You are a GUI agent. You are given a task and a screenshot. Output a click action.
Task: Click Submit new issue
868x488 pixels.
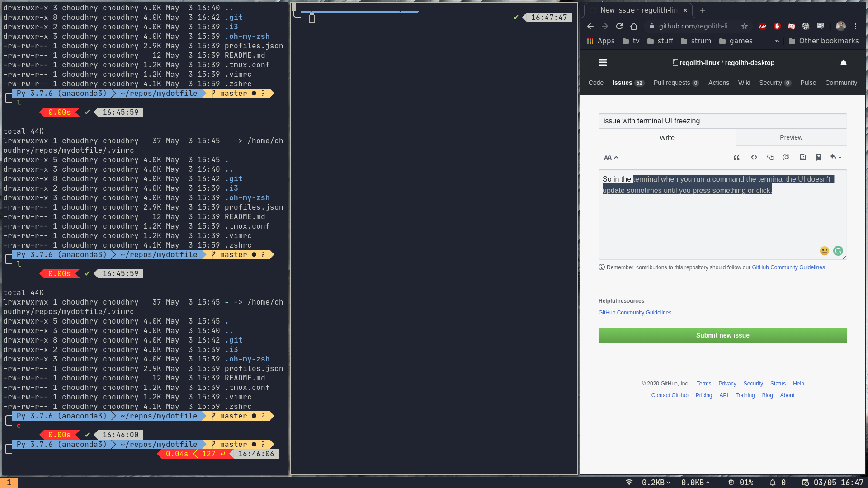pyautogui.click(x=722, y=335)
